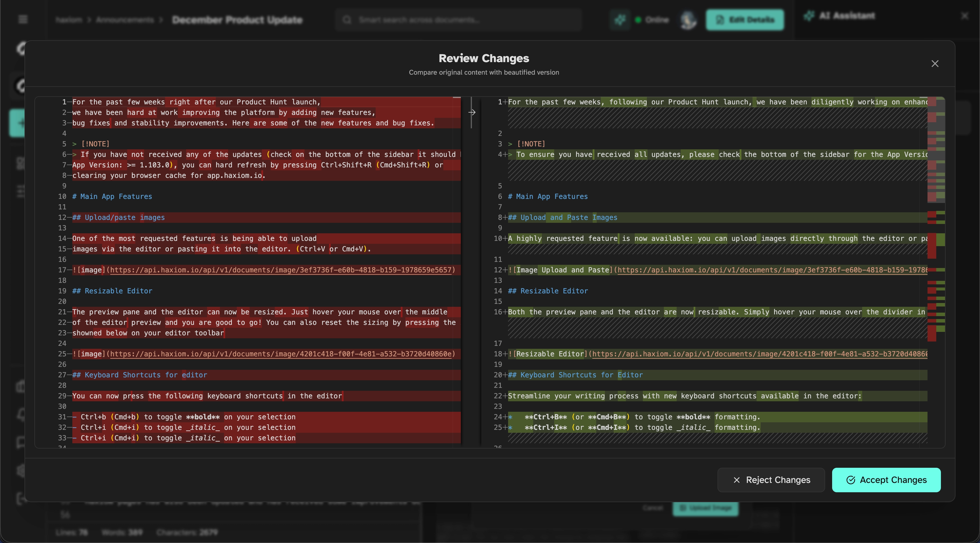This screenshot has width=980, height=543.
Task: Focus the smart search documents field
Action: click(x=464, y=20)
